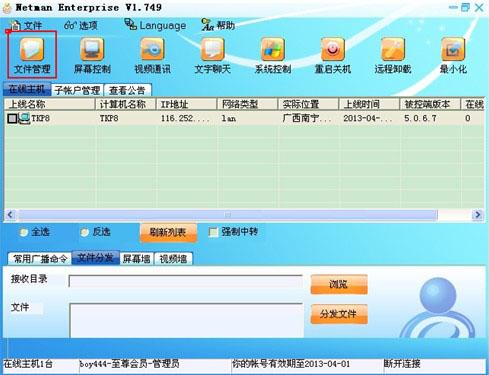This screenshot has height=375, width=489.
Task: Click the network type cell lan
Action: pyautogui.click(x=229, y=118)
